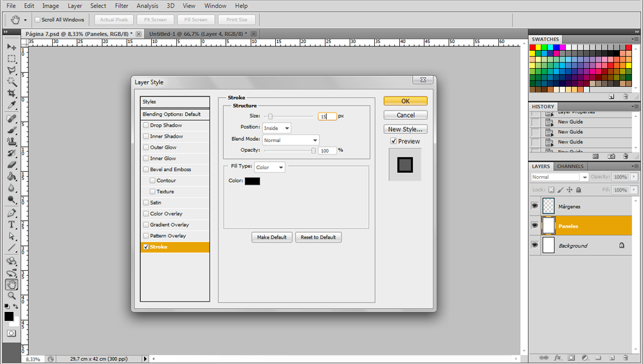Viewport: 643px width, 364px height.
Task: Click the delete layer trash icon
Action: click(x=625, y=357)
